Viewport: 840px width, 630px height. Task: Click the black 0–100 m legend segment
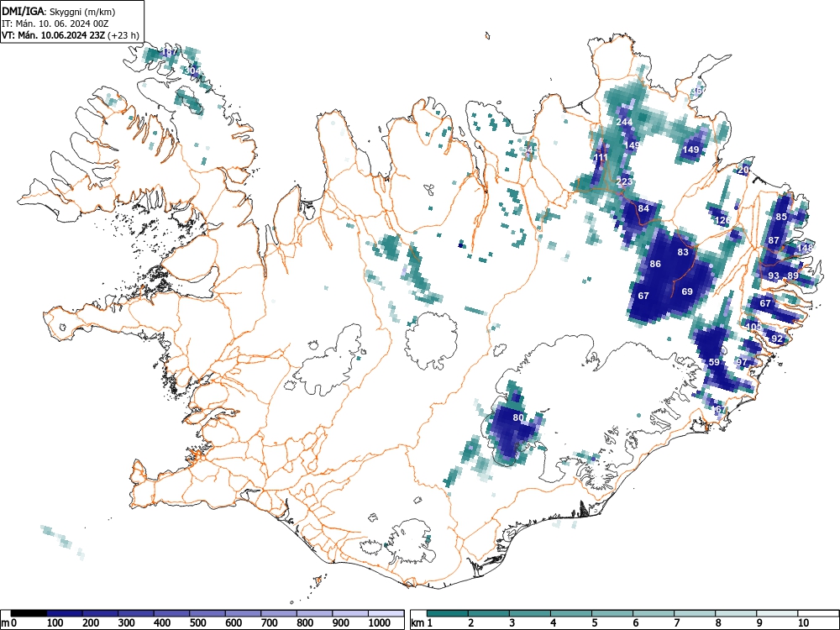[x=29, y=613]
